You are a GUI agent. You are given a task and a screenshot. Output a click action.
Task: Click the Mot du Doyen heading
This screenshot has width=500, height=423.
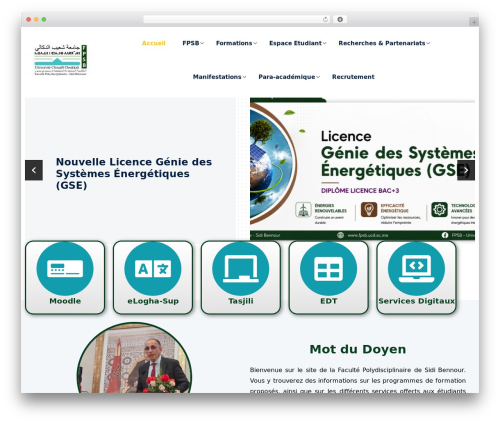[x=358, y=349]
